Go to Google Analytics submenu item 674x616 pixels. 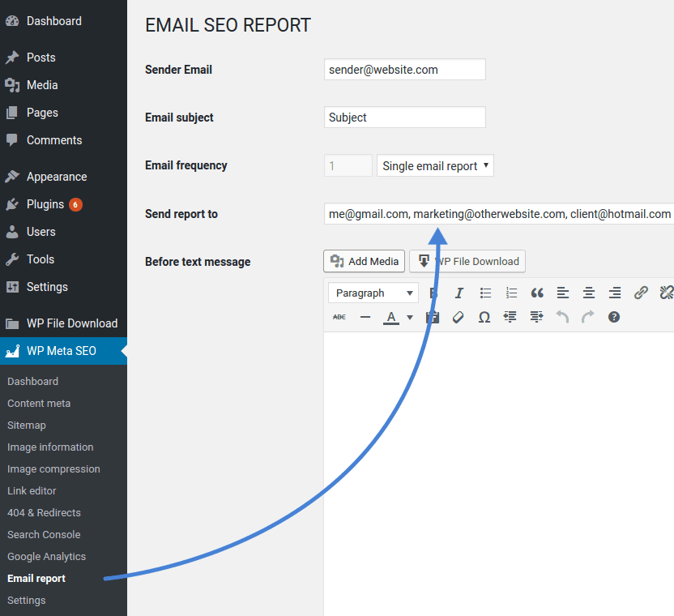coord(46,556)
